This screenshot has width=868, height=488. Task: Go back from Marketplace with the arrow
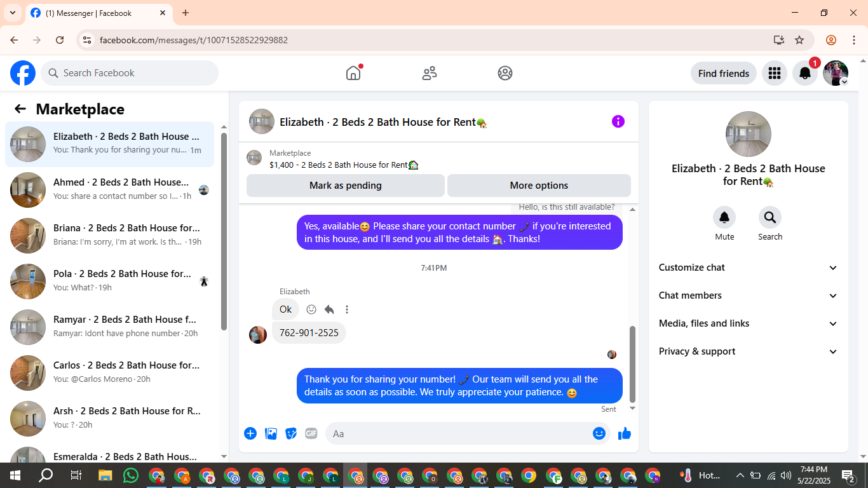tap(20, 109)
